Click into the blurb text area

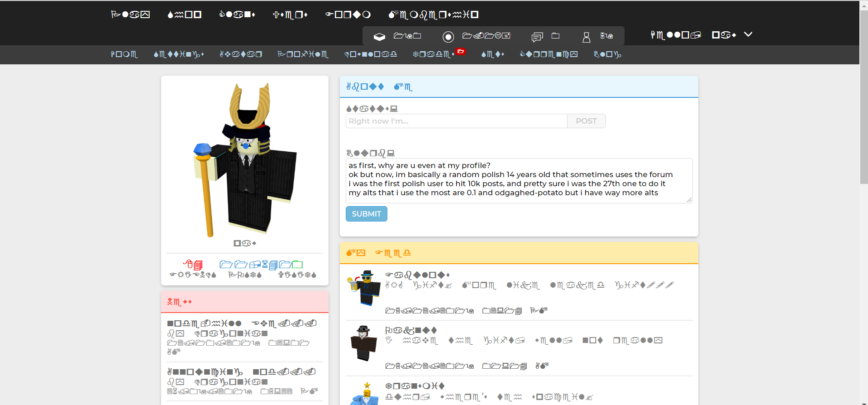point(519,180)
